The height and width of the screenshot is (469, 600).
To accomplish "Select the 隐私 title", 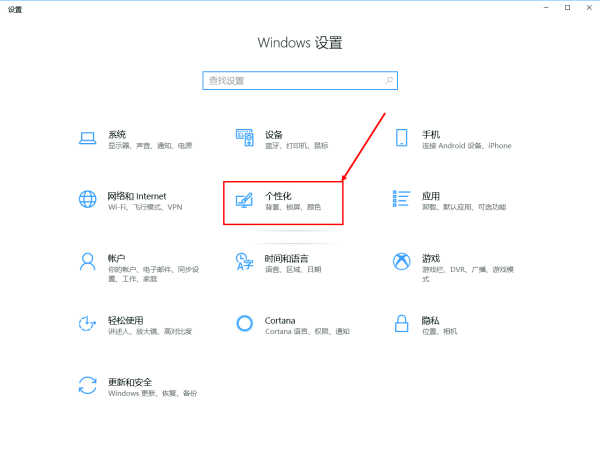I will [430, 320].
